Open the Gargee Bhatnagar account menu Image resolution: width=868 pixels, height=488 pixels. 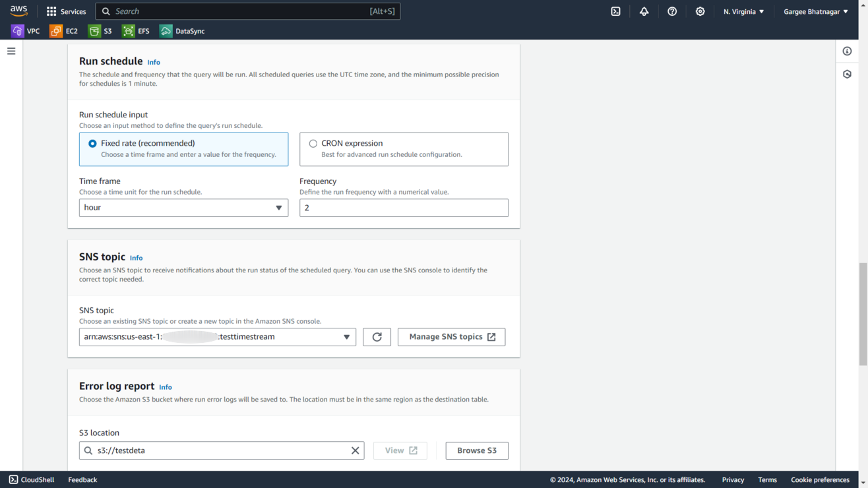[x=816, y=11]
